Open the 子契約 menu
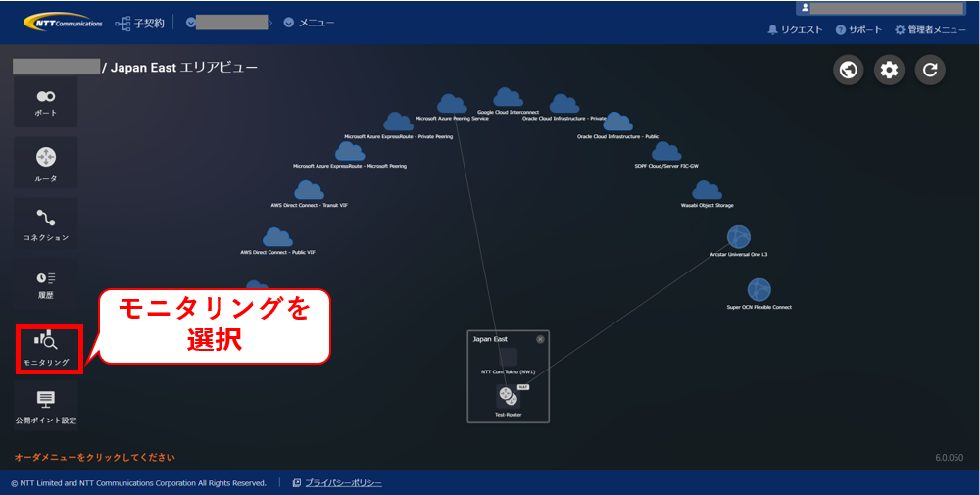 139,24
